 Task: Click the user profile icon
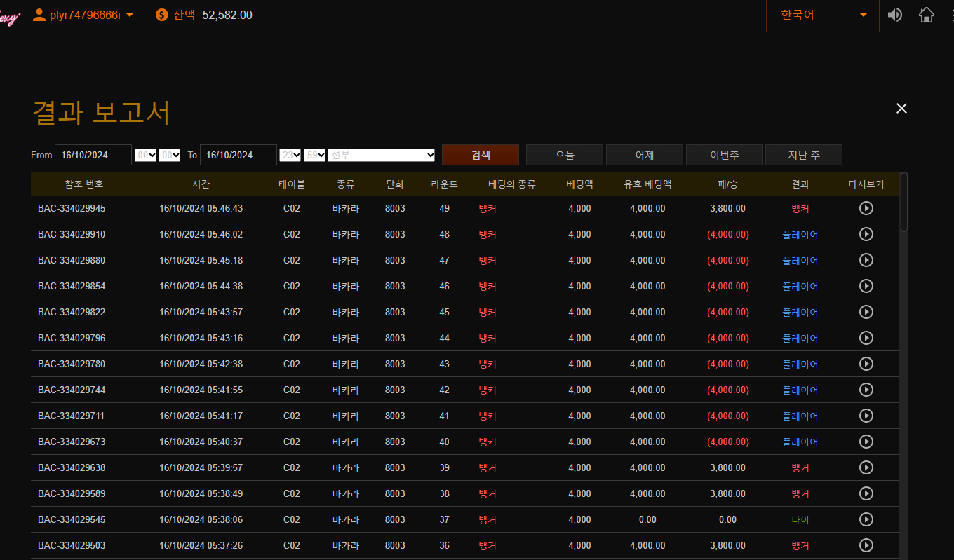39,15
